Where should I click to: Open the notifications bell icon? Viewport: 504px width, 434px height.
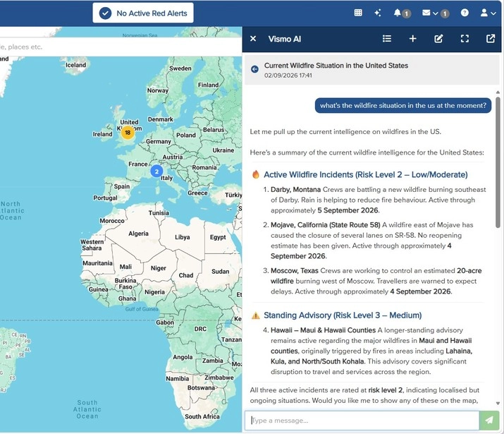[398, 13]
